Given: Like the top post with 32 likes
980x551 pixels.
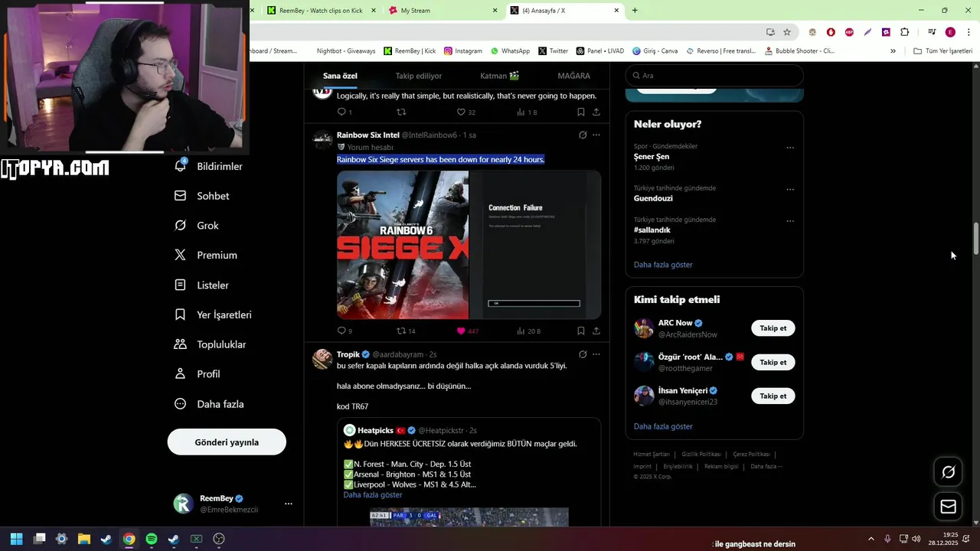Looking at the screenshot, I should (461, 112).
